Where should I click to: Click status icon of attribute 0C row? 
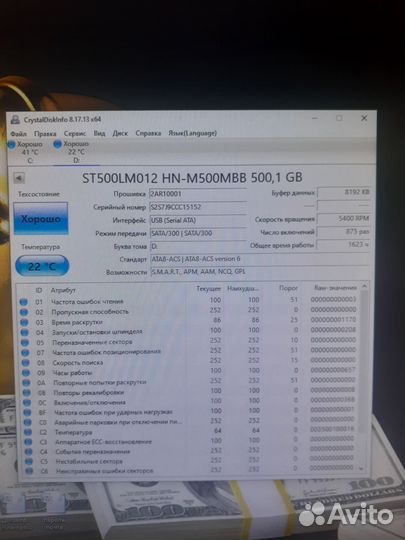pyautogui.click(x=27, y=403)
